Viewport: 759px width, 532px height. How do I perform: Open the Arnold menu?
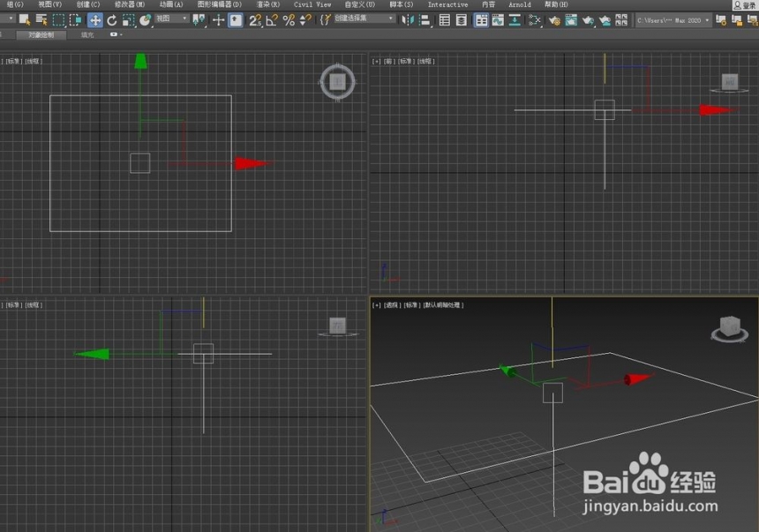pyautogui.click(x=520, y=4)
